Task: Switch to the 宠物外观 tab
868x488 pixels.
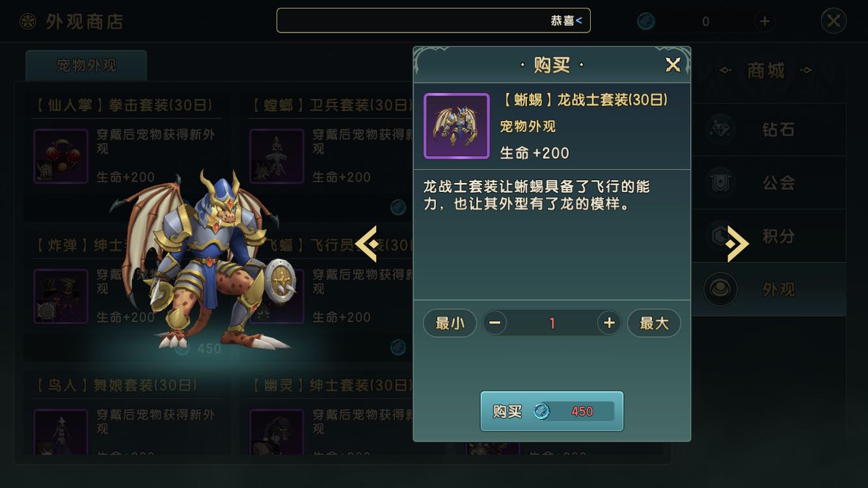Action: click(87, 65)
